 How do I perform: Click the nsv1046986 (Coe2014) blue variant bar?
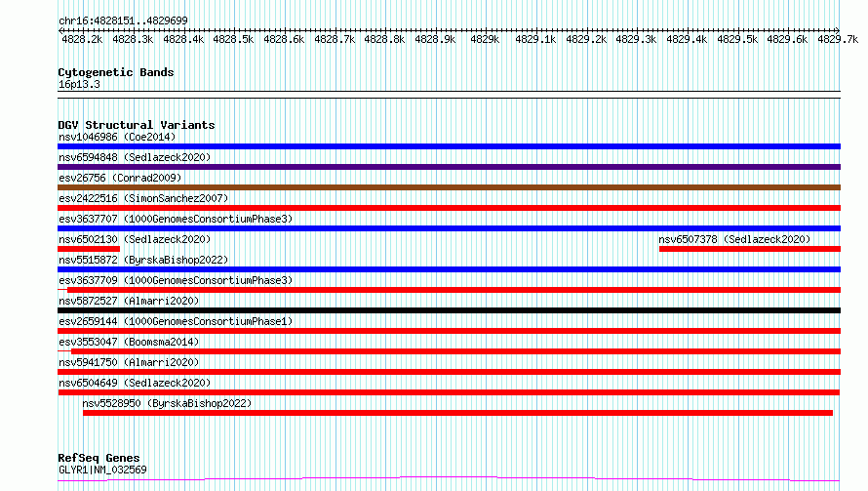pyautogui.click(x=449, y=146)
